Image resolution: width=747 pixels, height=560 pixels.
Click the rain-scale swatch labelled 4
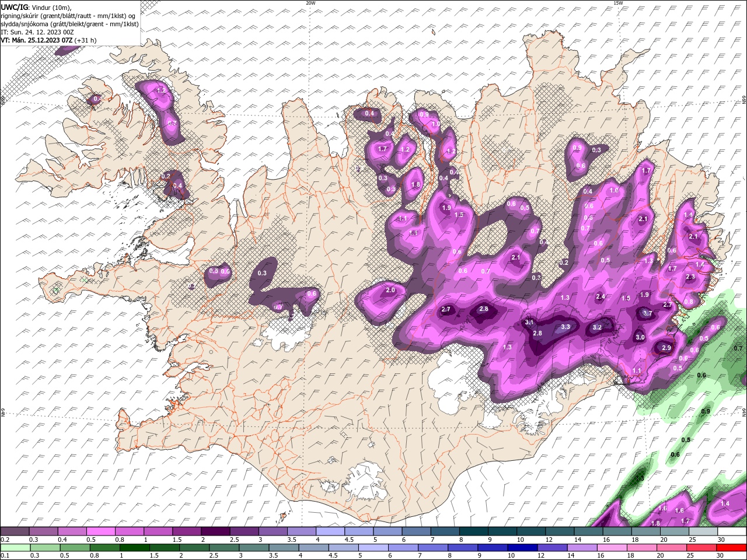click(x=313, y=547)
